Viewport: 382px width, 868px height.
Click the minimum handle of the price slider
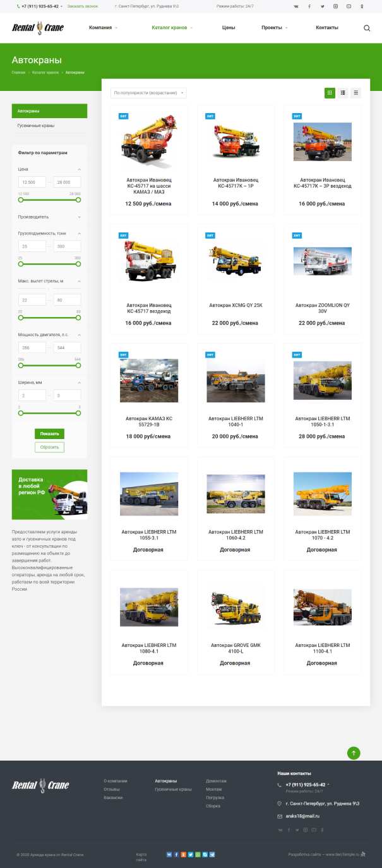pyautogui.click(x=21, y=200)
